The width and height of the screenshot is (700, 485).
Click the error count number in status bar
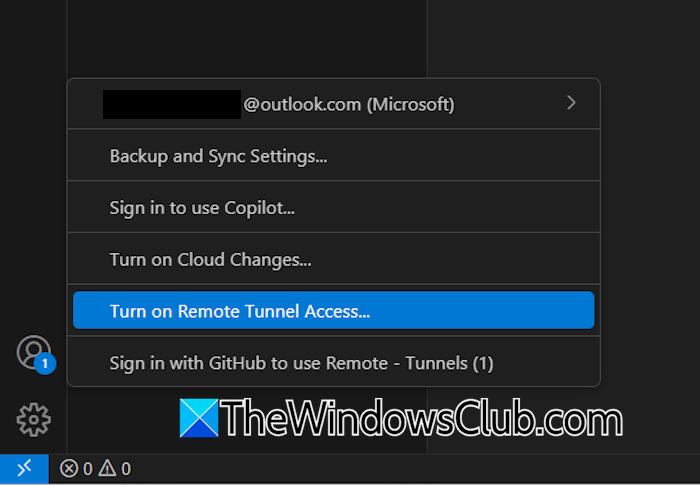[x=87, y=468]
